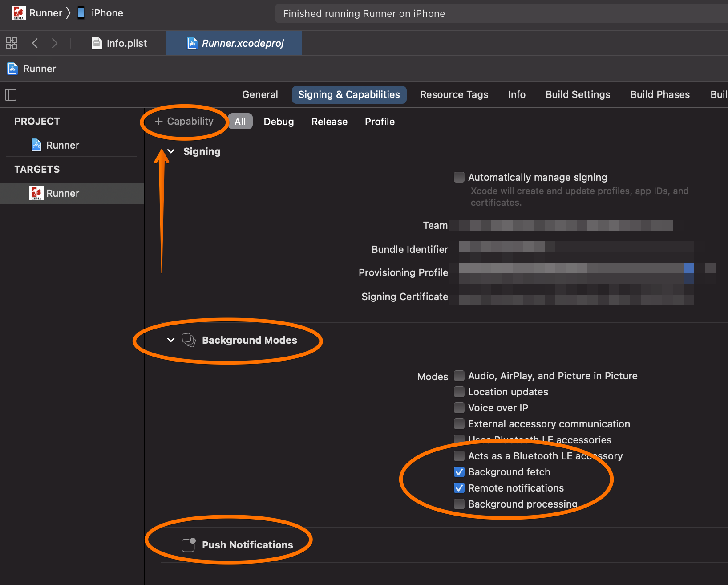Check Acts as a Bluetooth LE accessory
This screenshot has height=585, width=728.
click(459, 456)
